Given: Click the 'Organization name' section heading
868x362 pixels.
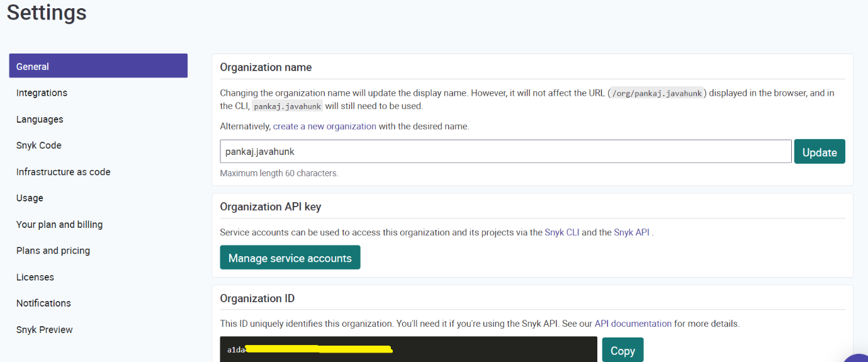Looking at the screenshot, I should (266, 67).
